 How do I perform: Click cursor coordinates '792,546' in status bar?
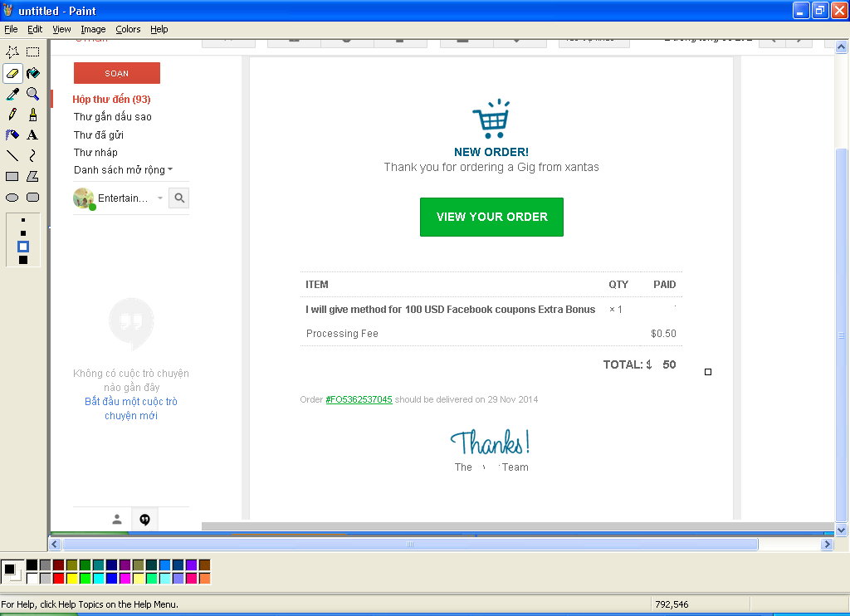click(x=672, y=604)
